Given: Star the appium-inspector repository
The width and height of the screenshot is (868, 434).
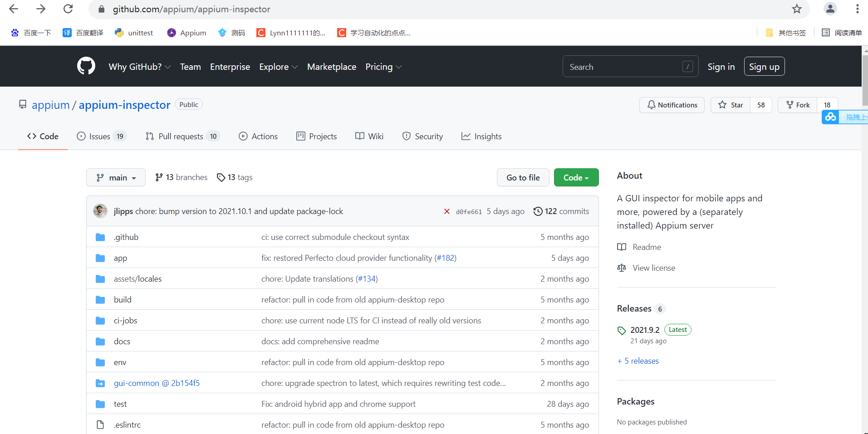Looking at the screenshot, I should point(731,105).
